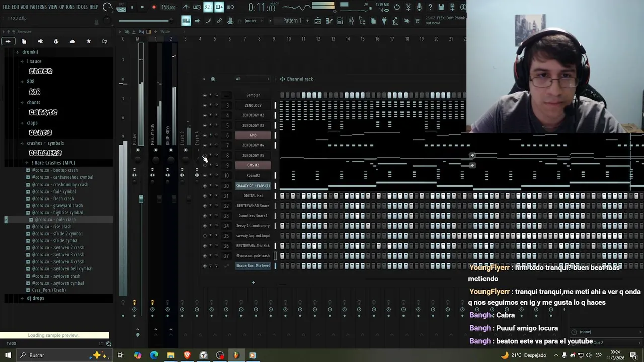Click the save project floppy icon
This screenshot has width=644, height=362.
click(441, 7)
